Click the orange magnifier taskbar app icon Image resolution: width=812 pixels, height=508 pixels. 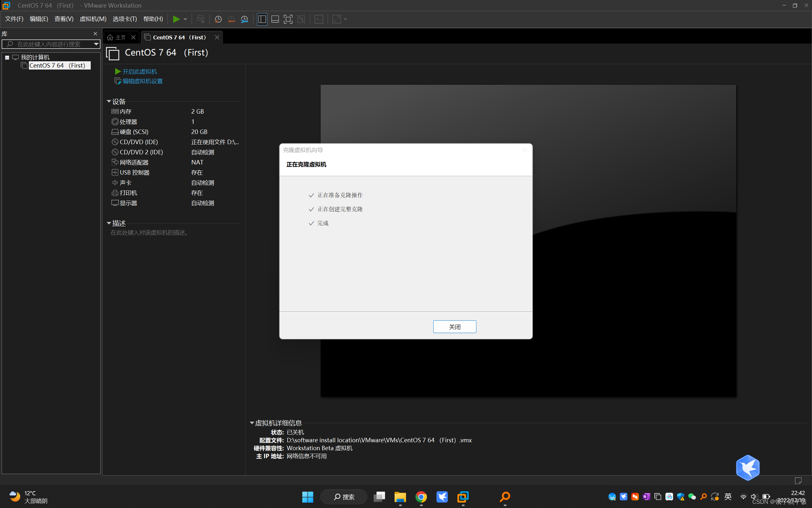click(x=505, y=497)
